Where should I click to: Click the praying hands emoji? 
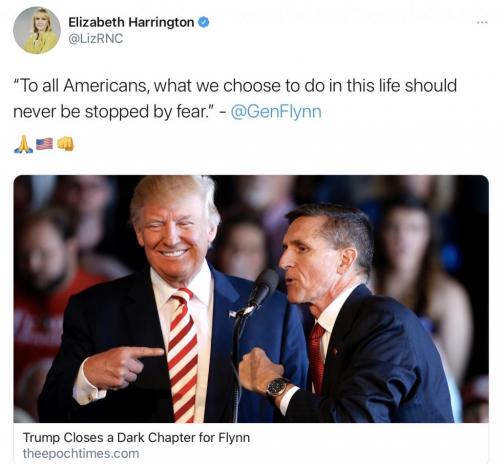point(23,144)
